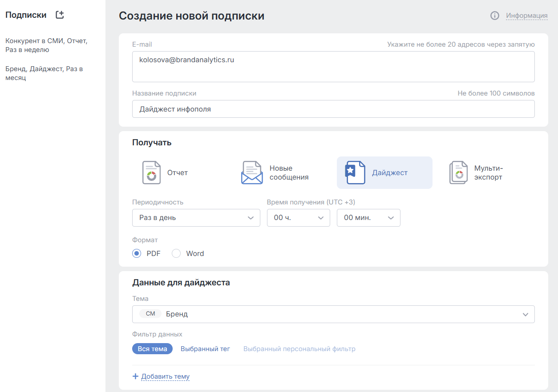The width and height of the screenshot is (558, 392).
Task: Click Отчет option label
Action: pyautogui.click(x=178, y=173)
